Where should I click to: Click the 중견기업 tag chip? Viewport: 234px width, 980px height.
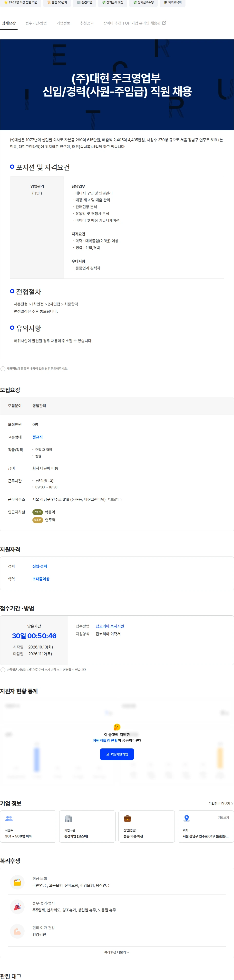click(85, 3)
